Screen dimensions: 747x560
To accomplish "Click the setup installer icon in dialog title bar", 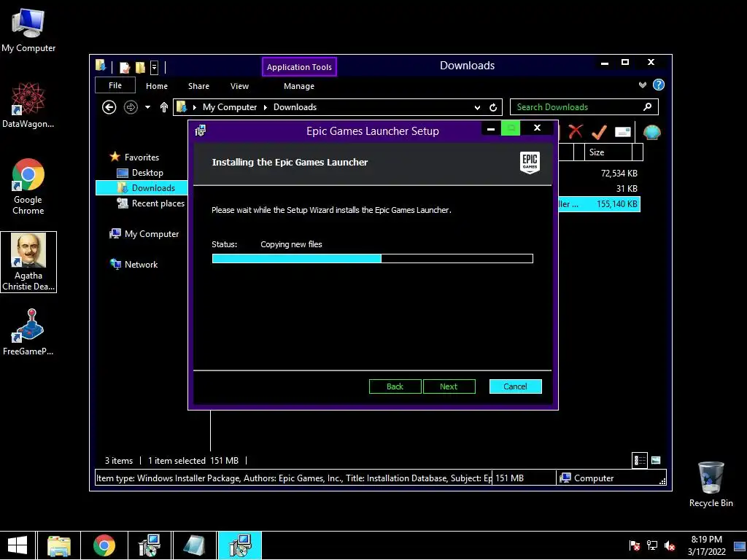I will coord(201,130).
